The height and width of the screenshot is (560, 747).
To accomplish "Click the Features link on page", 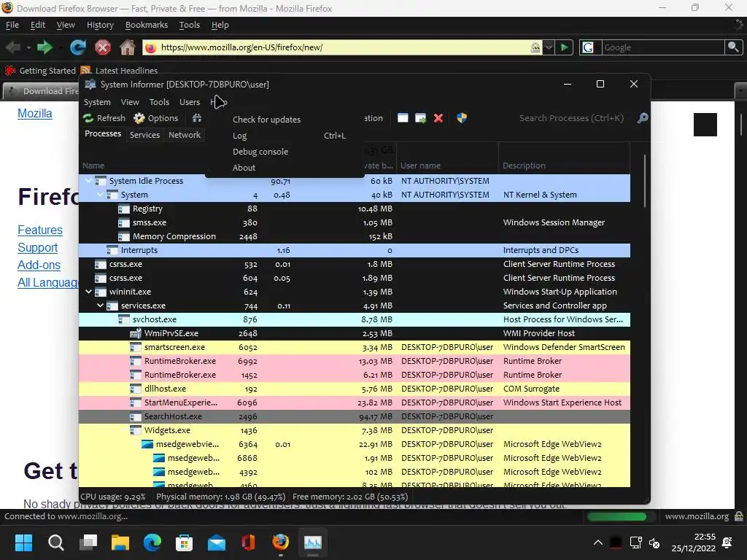I will point(40,230).
